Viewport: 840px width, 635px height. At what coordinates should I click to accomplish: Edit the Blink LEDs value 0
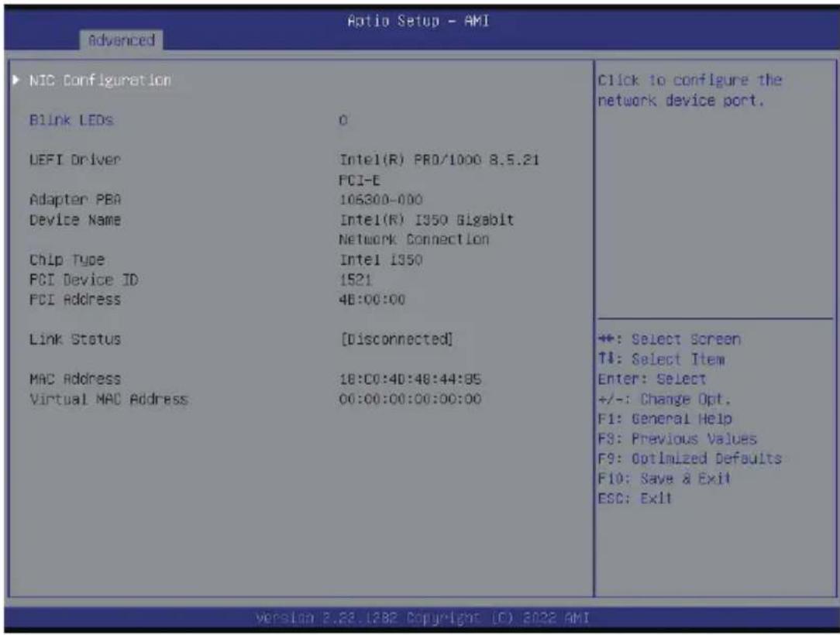point(343,120)
